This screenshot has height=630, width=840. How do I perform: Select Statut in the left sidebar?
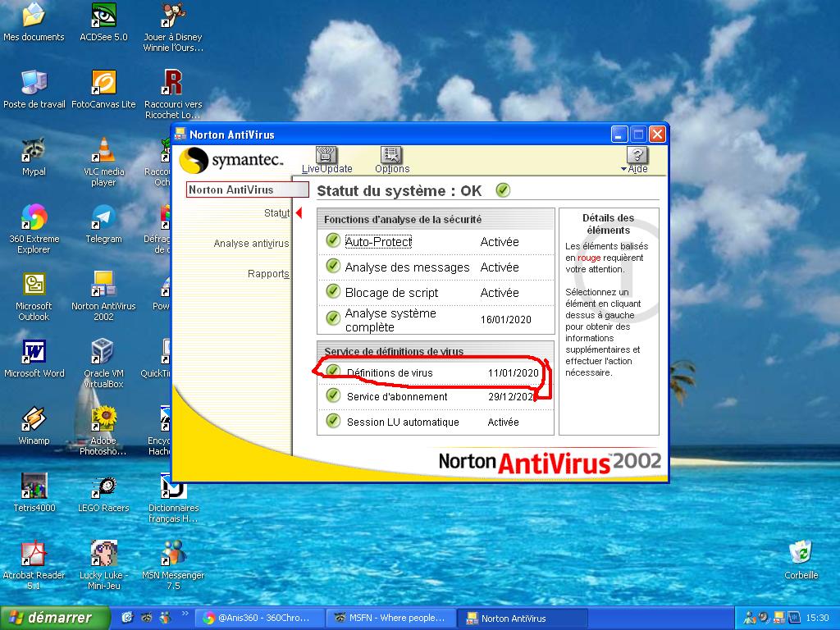coord(276,213)
